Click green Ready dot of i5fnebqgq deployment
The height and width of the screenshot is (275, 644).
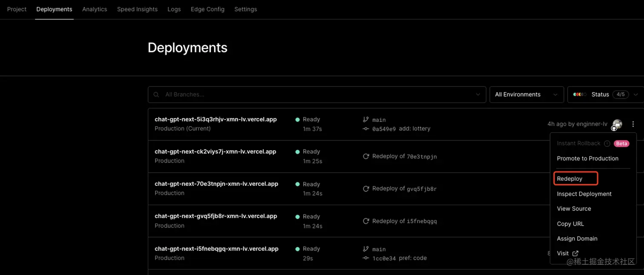[298, 249]
